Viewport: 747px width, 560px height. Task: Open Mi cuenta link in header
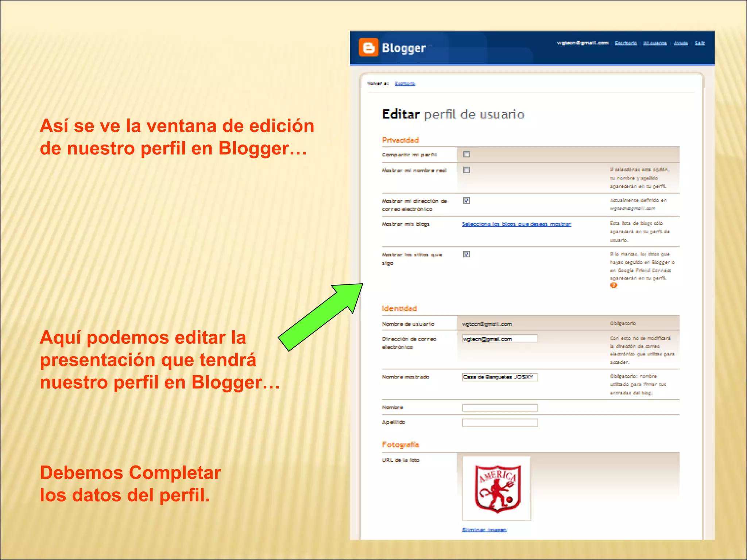point(655,43)
